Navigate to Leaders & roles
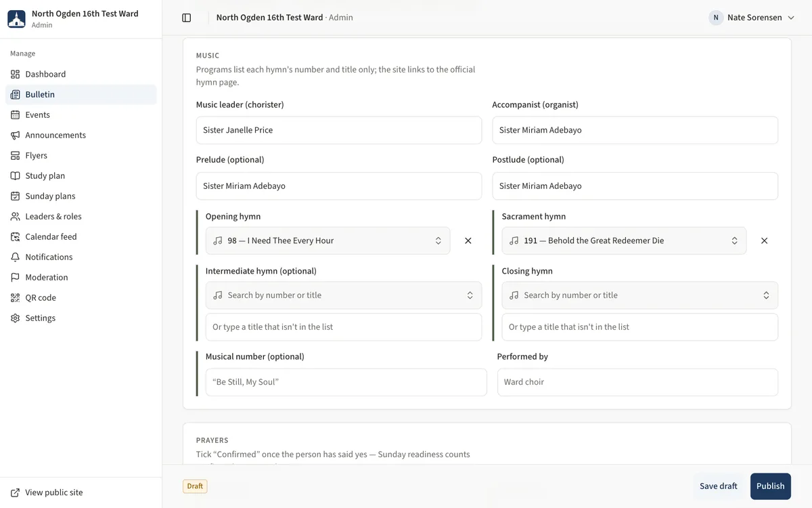The image size is (812, 508). pyautogui.click(x=81, y=216)
